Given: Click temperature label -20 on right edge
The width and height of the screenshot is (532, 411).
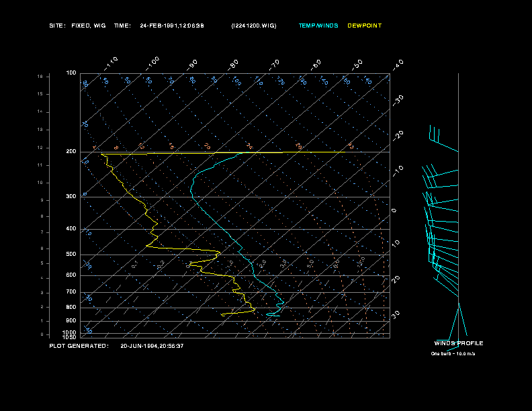Looking at the screenshot, I should (398, 136).
